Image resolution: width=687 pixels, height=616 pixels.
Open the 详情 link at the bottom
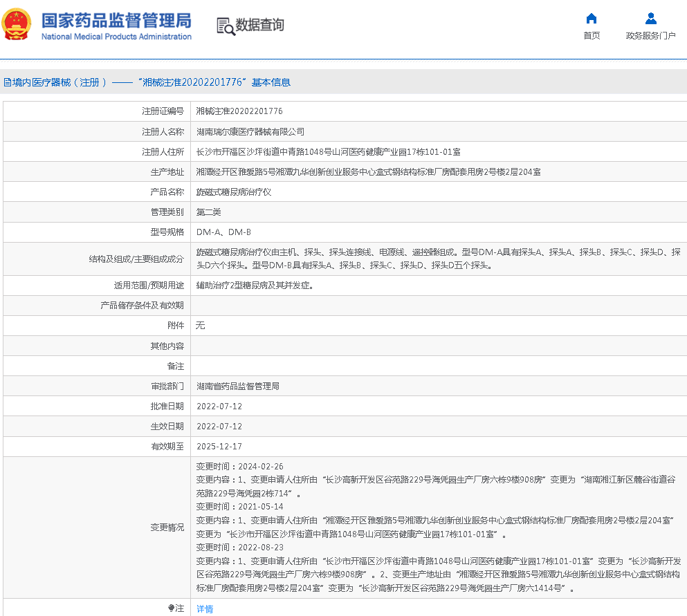[205, 609]
